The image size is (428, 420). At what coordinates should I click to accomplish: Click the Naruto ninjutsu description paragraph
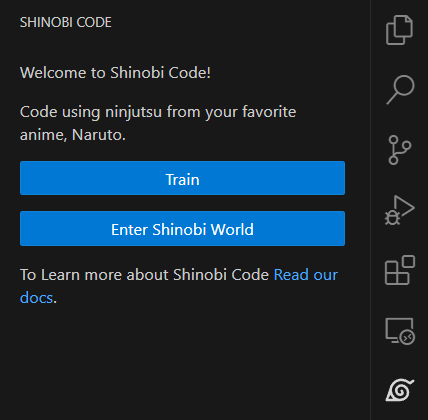coord(158,123)
